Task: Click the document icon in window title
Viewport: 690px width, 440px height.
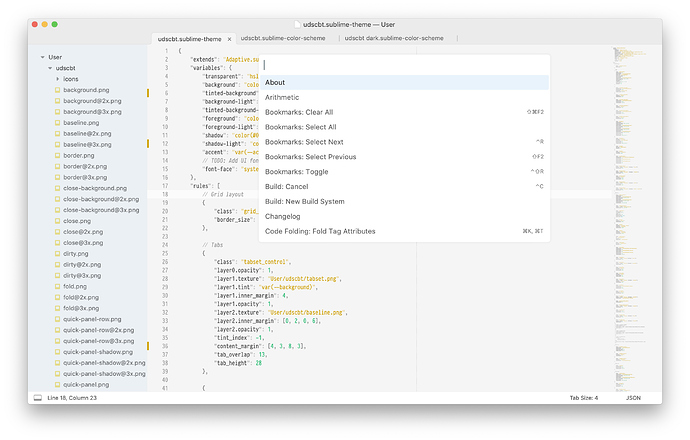Action: point(297,25)
